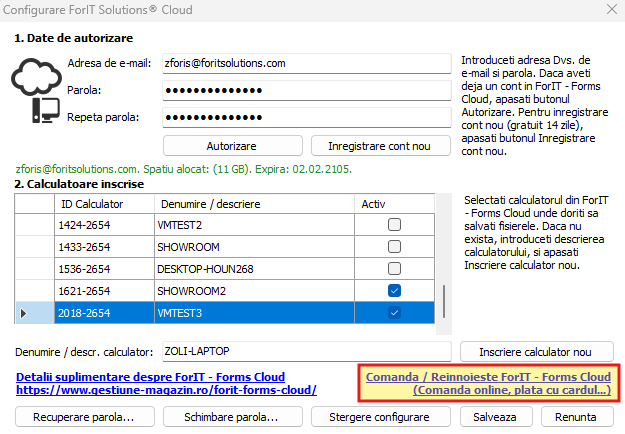Select cell 1621-2654

[x=104, y=291]
